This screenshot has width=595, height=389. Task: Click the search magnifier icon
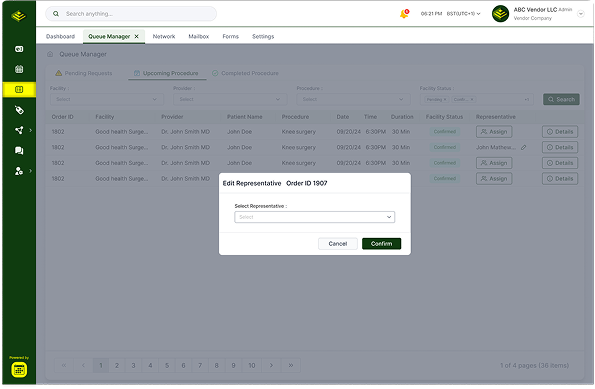pos(56,14)
